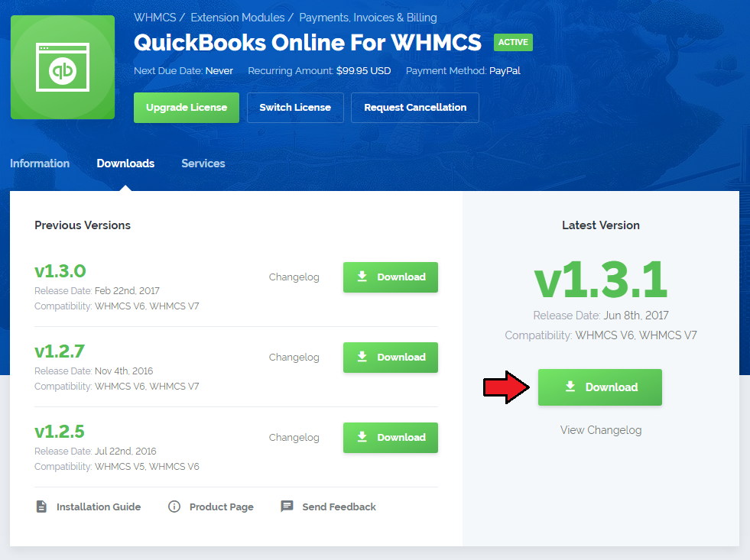Open View Changelog for latest version

pos(601,430)
